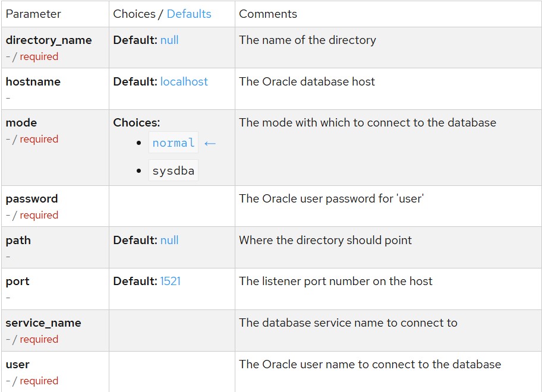The width and height of the screenshot is (542, 392).
Task: Click the 'Comments' column header
Action: [x=268, y=14]
